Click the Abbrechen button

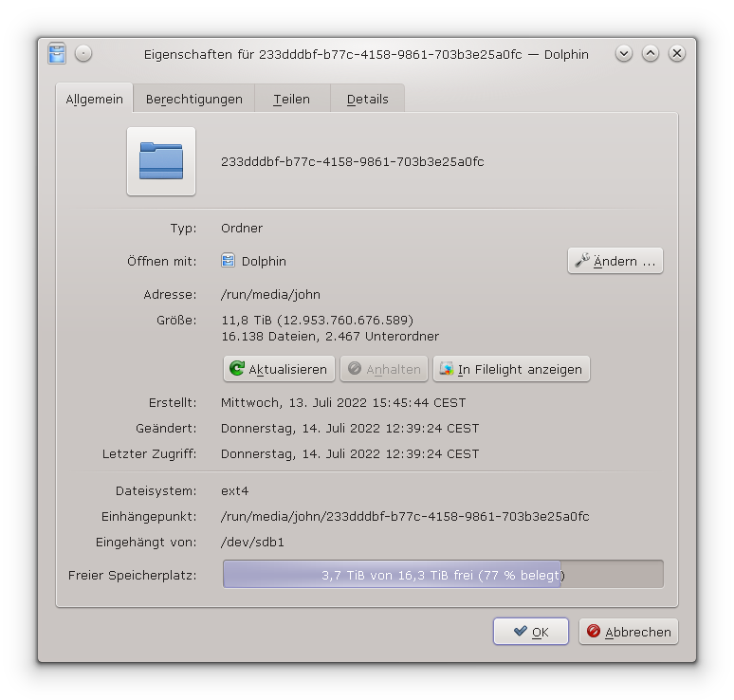point(628,632)
